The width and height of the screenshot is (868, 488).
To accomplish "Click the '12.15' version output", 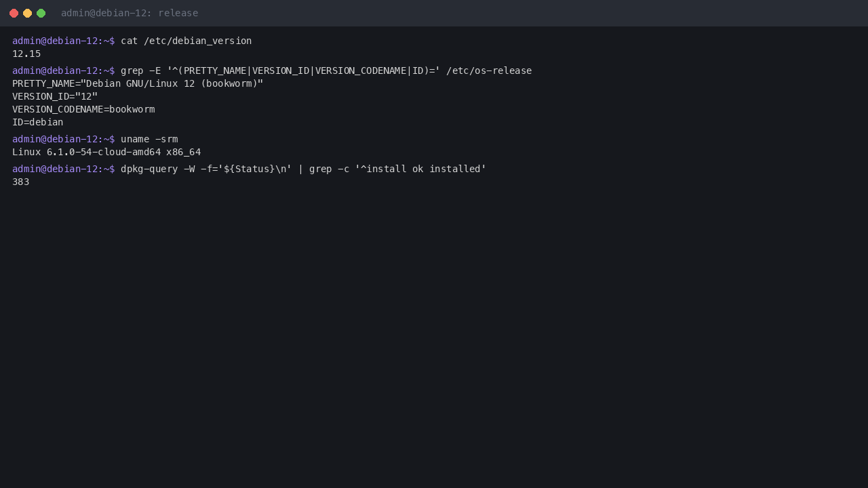I will pos(26,54).
